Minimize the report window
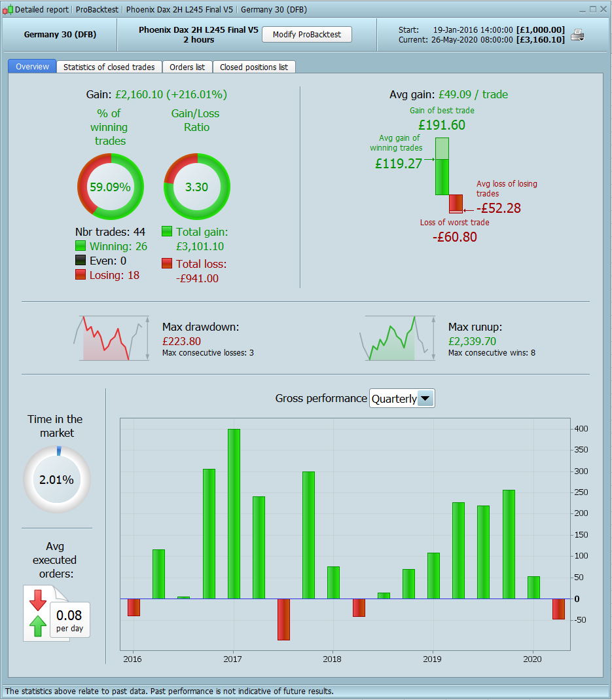 pyautogui.click(x=583, y=9)
